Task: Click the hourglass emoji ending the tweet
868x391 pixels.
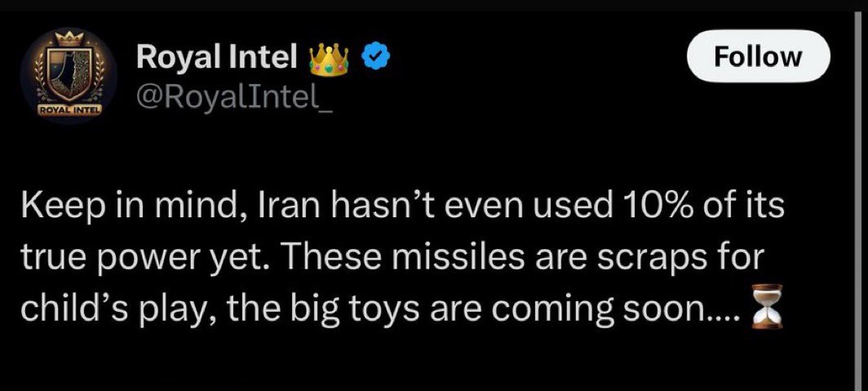Action: click(765, 307)
